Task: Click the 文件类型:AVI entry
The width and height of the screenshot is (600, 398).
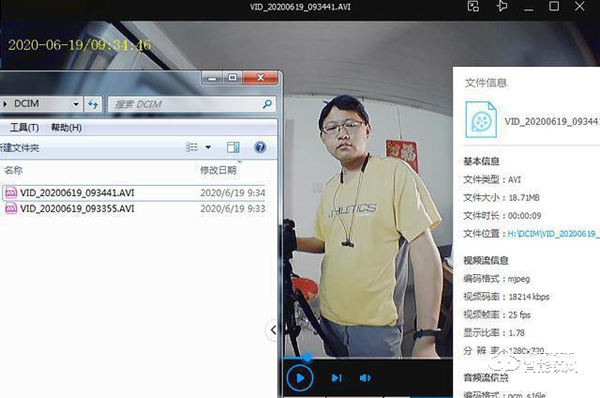Action: pos(492,179)
